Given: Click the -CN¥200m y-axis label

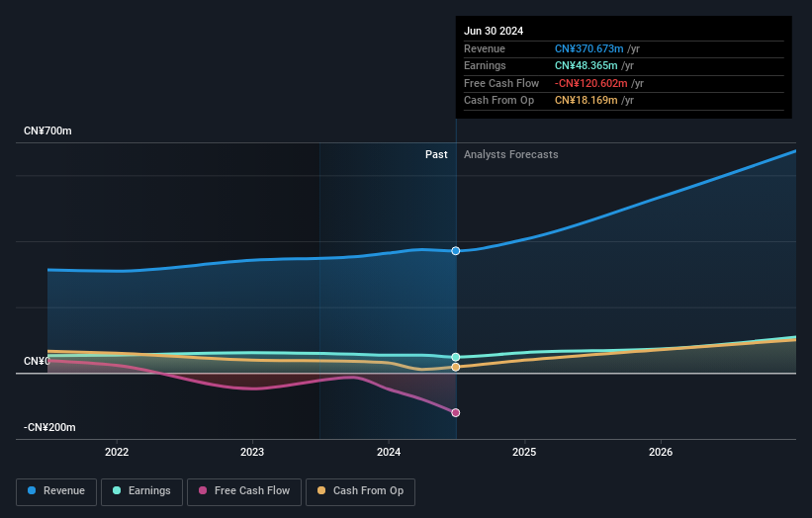Looking at the screenshot, I should [x=49, y=427].
